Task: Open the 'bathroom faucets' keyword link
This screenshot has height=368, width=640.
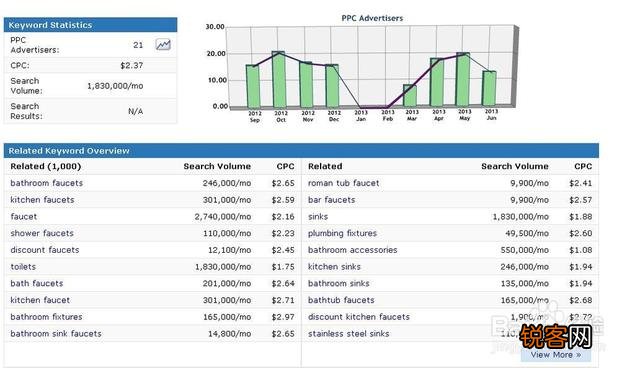Action: tap(47, 183)
